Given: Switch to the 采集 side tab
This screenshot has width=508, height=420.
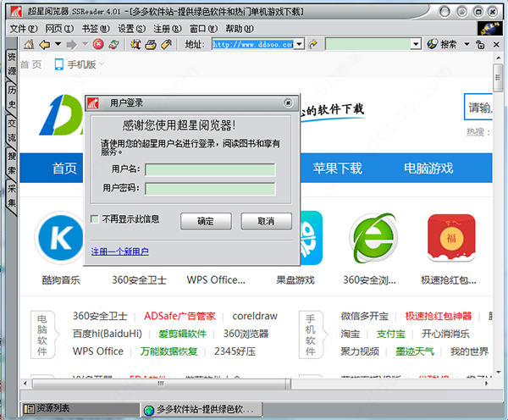Looking at the screenshot, I should [12, 196].
